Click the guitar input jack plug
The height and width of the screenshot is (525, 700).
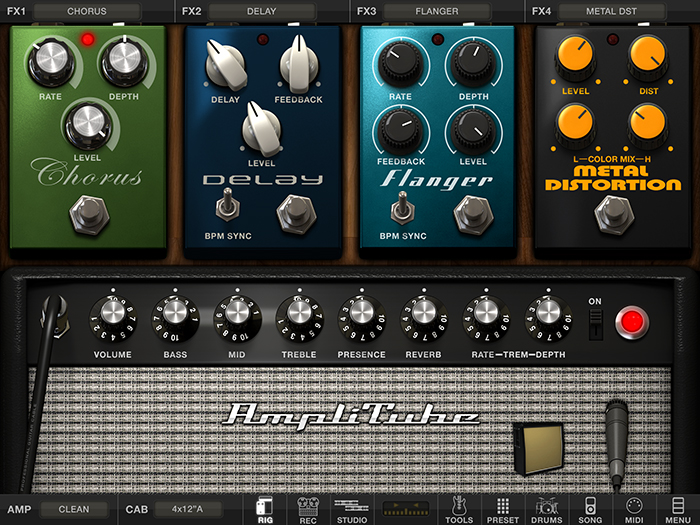pos(55,316)
